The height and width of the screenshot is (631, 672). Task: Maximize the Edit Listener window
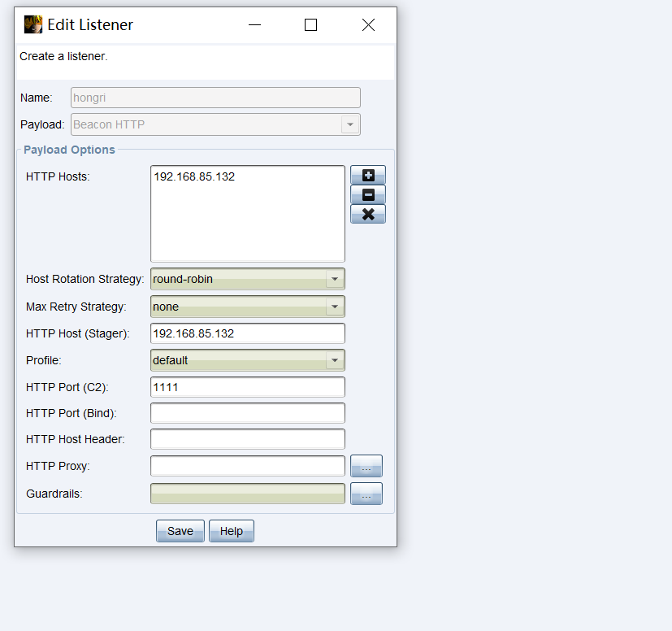[x=310, y=25]
